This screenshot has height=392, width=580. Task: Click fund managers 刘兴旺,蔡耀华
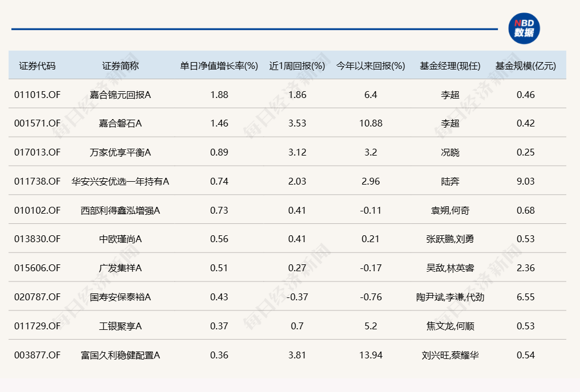click(450, 355)
